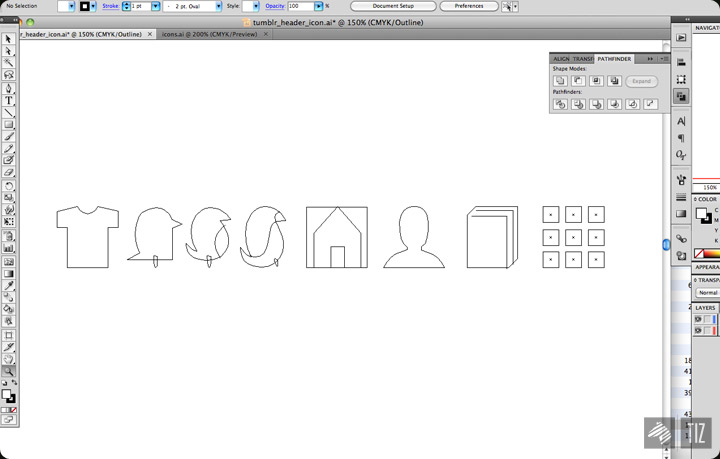Select the Selection (black arrow) tool
This screenshot has height=459, width=720.
(9, 39)
